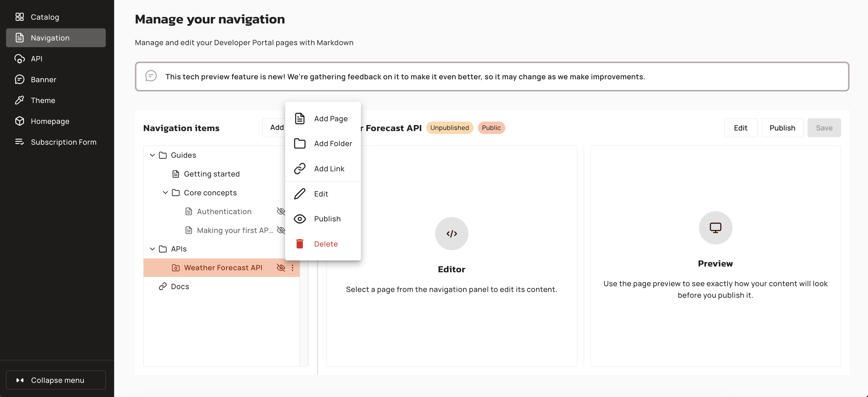Collapse the APIs folder chevron
The height and width of the screenshot is (397, 868).
(152, 249)
